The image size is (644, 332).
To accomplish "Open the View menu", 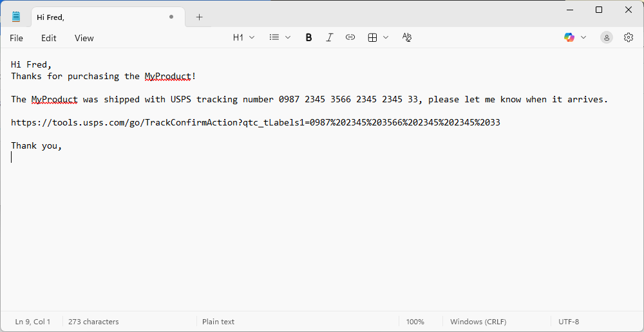I will tap(84, 38).
